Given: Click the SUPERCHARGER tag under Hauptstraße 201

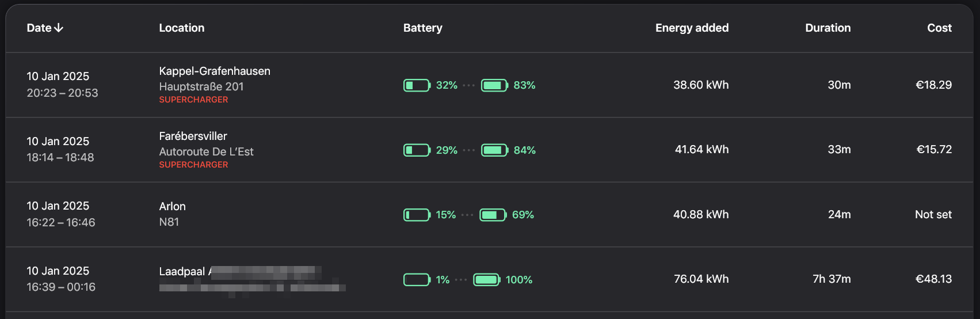Looking at the screenshot, I should point(193,100).
